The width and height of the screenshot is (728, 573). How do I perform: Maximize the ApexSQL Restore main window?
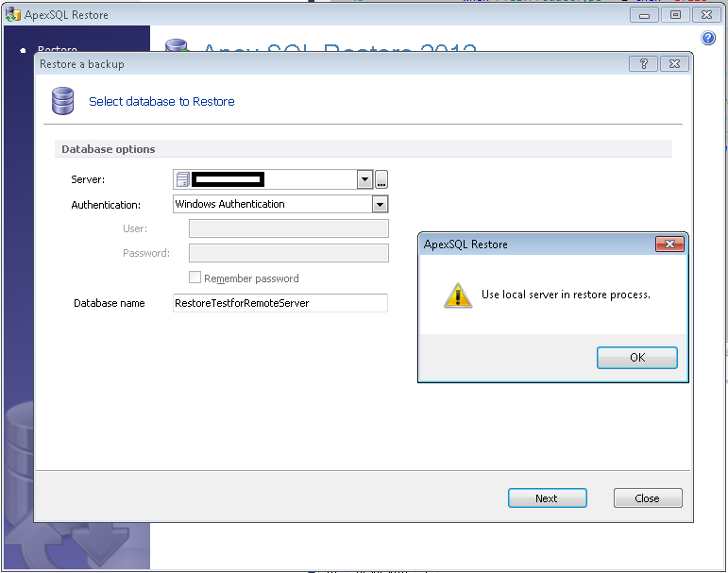click(x=675, y=15)
